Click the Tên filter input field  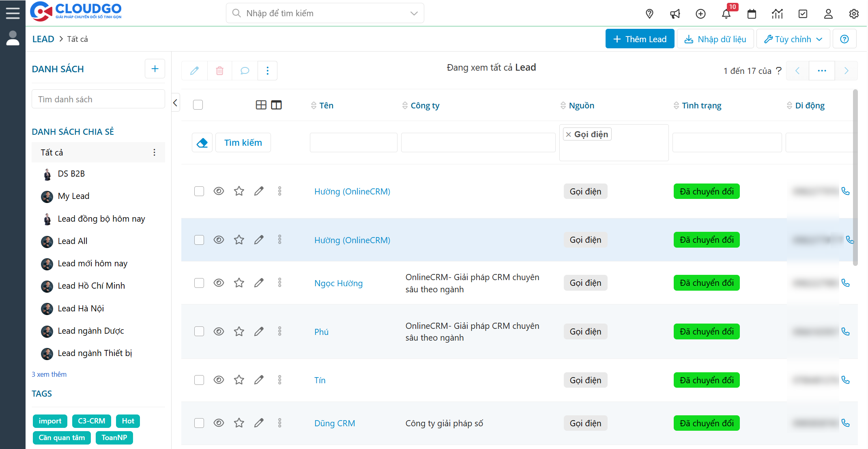353,142
